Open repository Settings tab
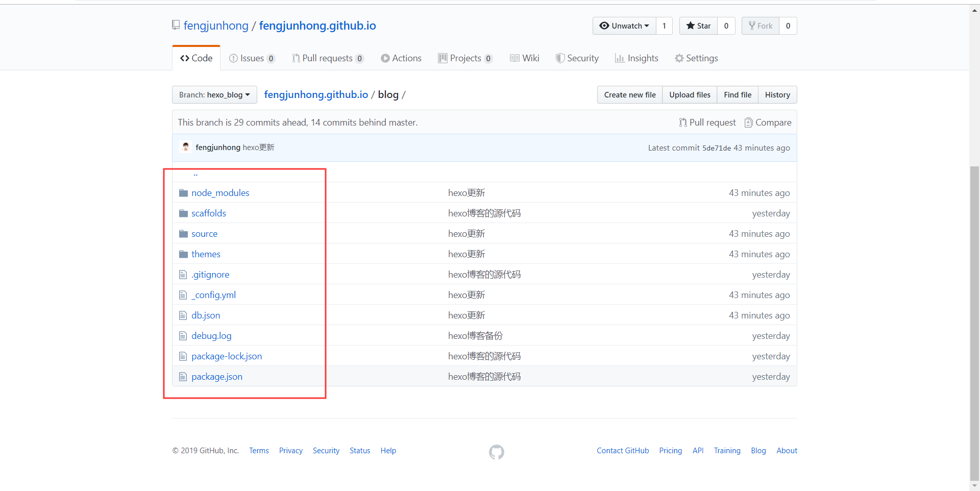Viewport: 980px width, 491px height. point(696,58)
